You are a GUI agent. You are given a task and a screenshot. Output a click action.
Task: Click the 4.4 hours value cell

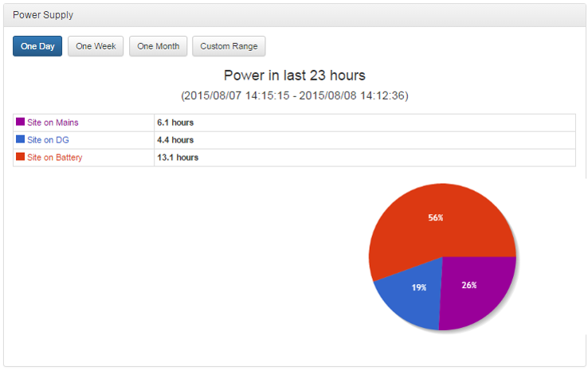(365, 140)
